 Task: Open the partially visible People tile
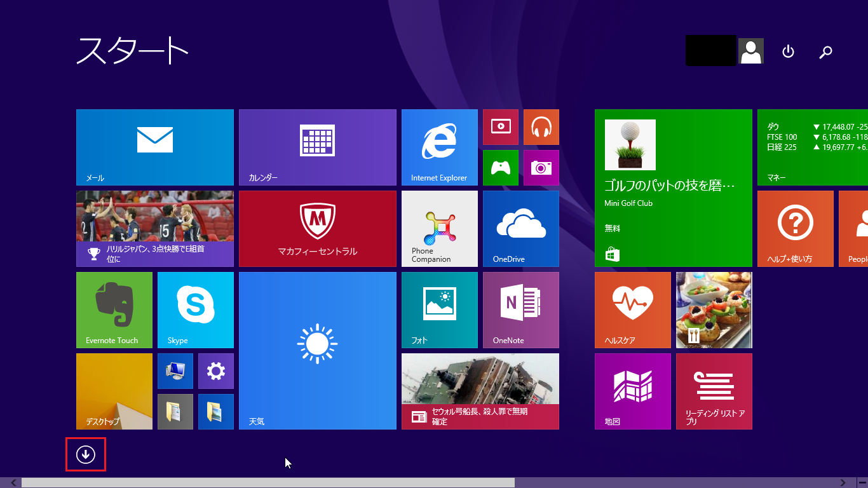pyautogui.click(x=853, y=229)
